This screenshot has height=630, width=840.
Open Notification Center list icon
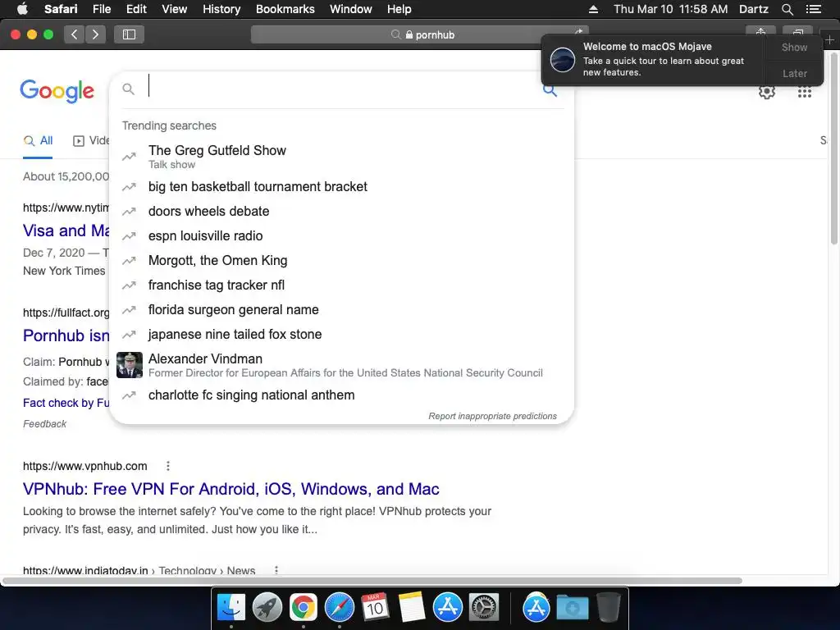tap(813, 9)
